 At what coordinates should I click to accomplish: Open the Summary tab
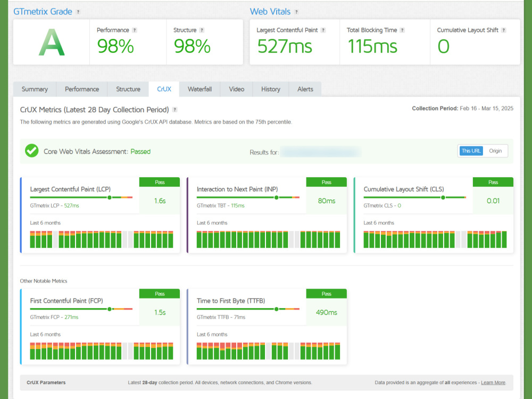click(35, 89)
